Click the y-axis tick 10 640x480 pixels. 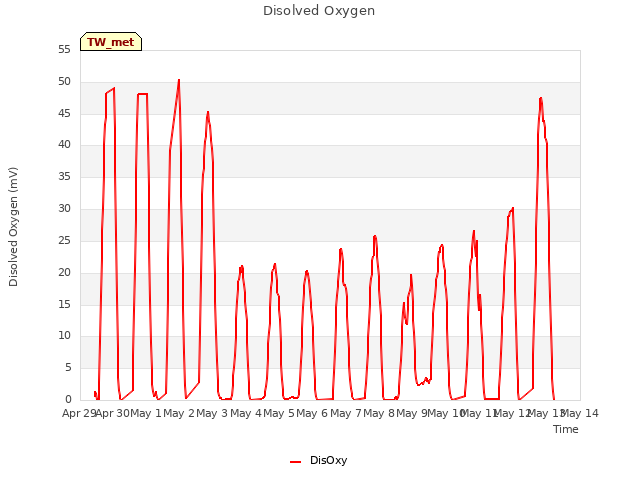[x=64, y=336]
